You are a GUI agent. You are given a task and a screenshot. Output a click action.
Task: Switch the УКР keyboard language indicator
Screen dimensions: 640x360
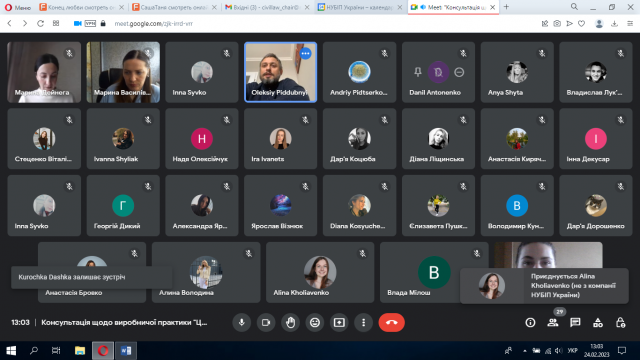pos(573,351)
